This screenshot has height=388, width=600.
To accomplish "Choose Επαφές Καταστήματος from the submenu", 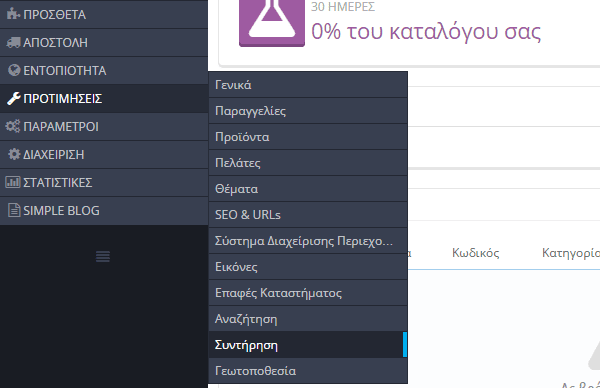I will [308, 293].
